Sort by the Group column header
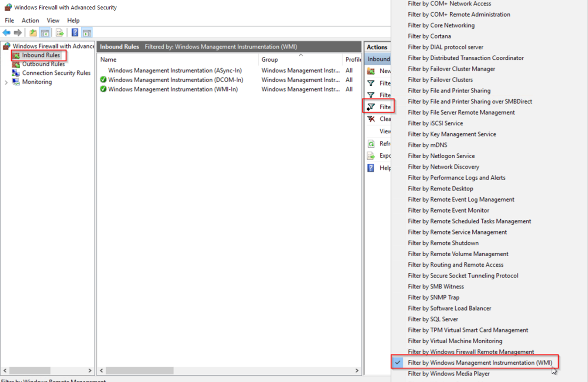 (x=300, y=59)
